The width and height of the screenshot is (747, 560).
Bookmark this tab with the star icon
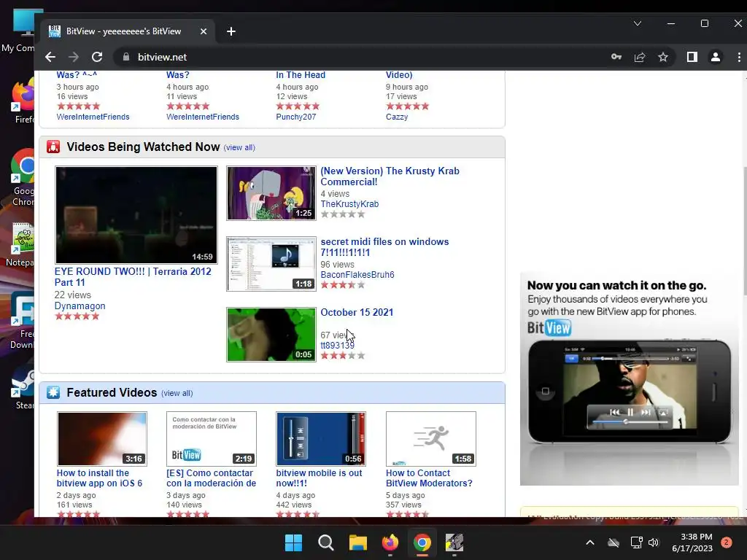pyautogui.click(x=663, y=57)
